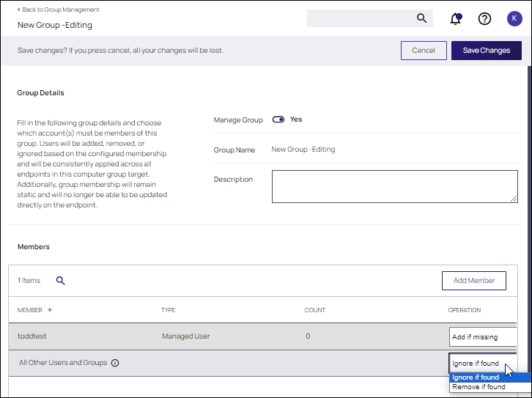Viewport: 532px width, 398px height.
Task: Click the Save Changes button
Action: (x=486, y=51)
